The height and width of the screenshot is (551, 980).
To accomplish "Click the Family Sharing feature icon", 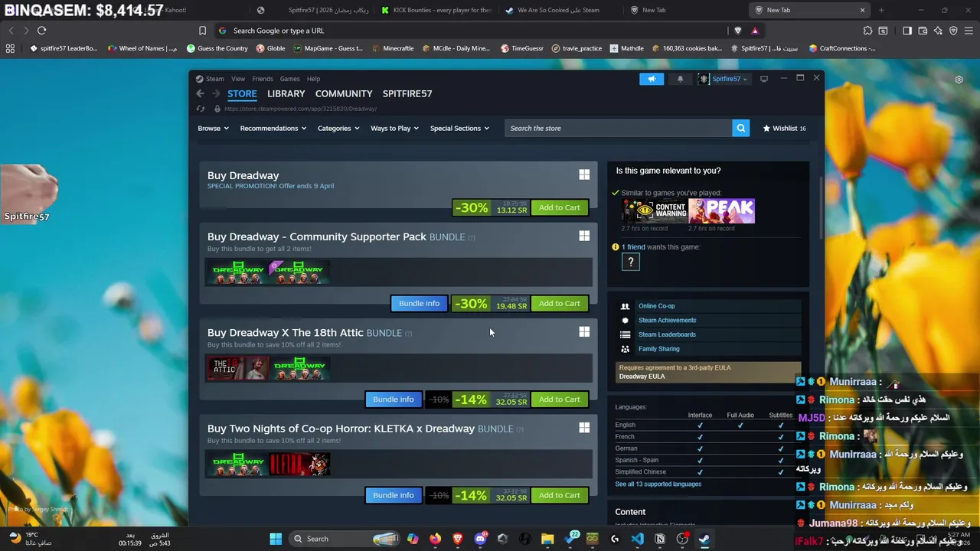I will 625,349.
